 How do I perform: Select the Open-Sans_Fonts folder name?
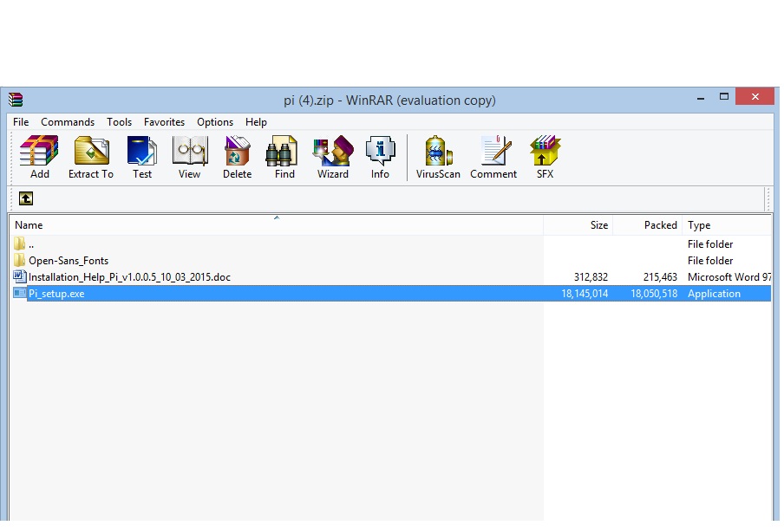pos(69,261)
